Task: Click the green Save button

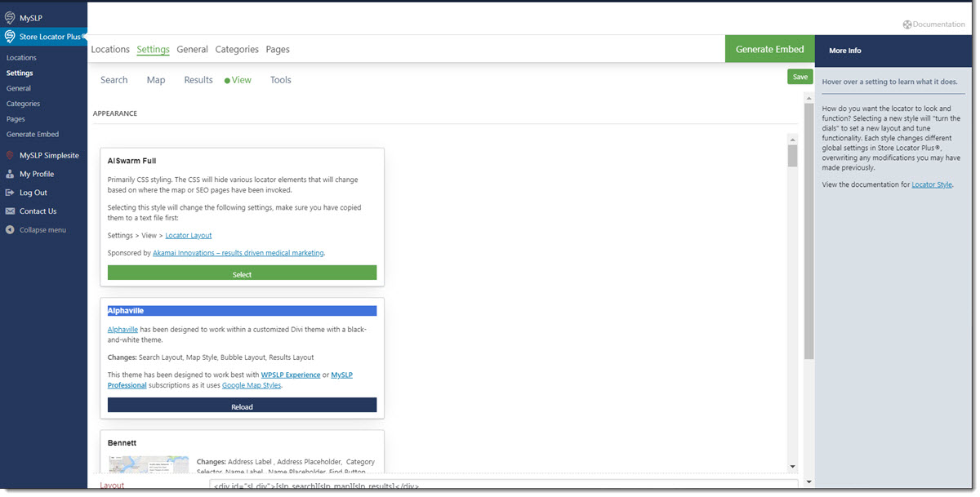Action: 800,76
